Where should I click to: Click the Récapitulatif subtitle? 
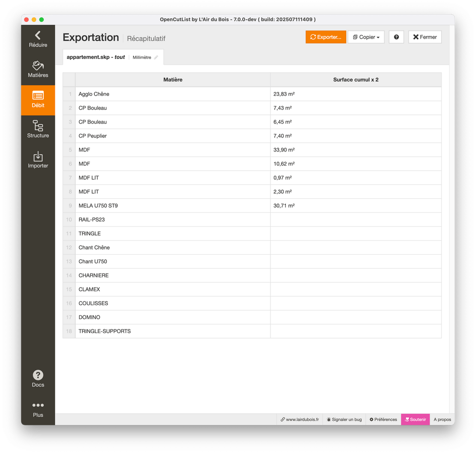[146, 39]
